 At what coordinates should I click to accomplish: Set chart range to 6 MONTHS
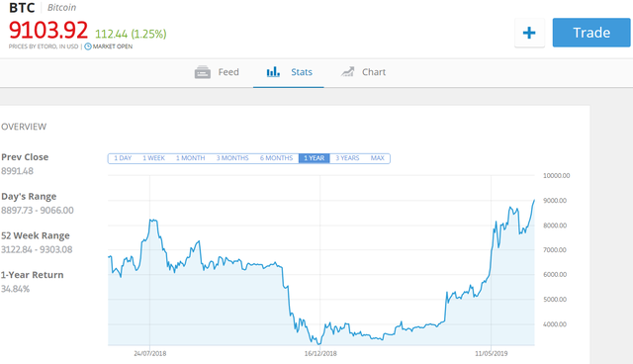coord(276,158)
